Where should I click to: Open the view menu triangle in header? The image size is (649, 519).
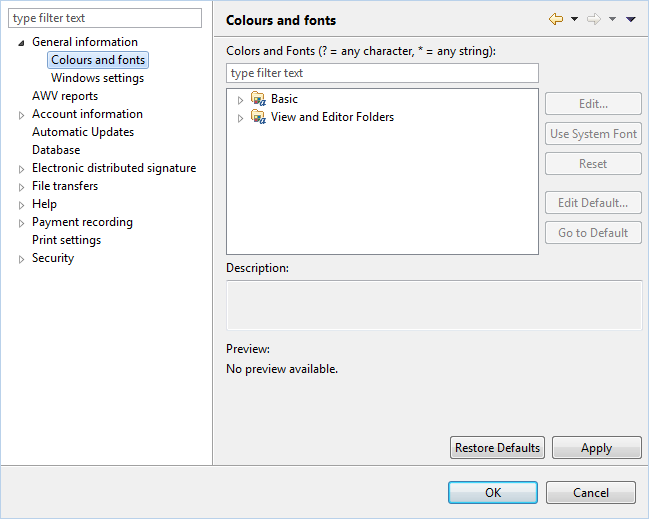(631, 19)
